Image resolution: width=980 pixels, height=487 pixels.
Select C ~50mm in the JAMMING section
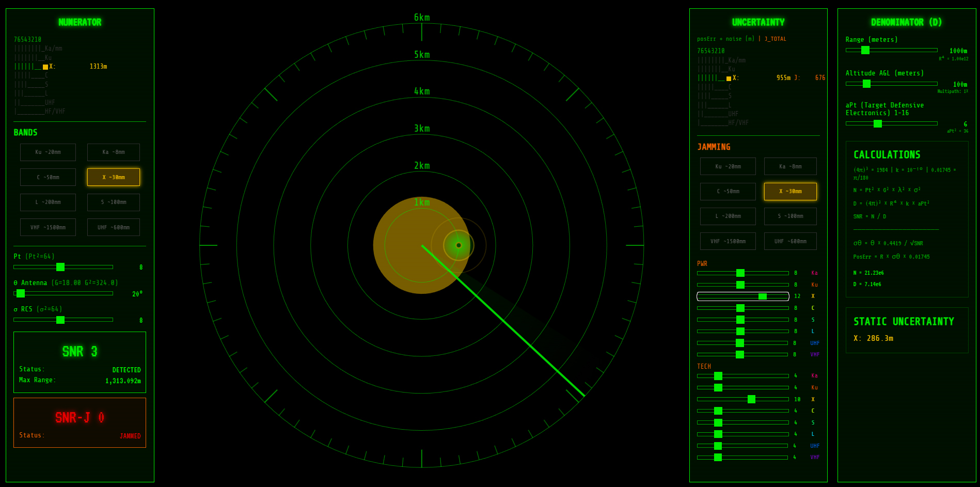(728, 192)
